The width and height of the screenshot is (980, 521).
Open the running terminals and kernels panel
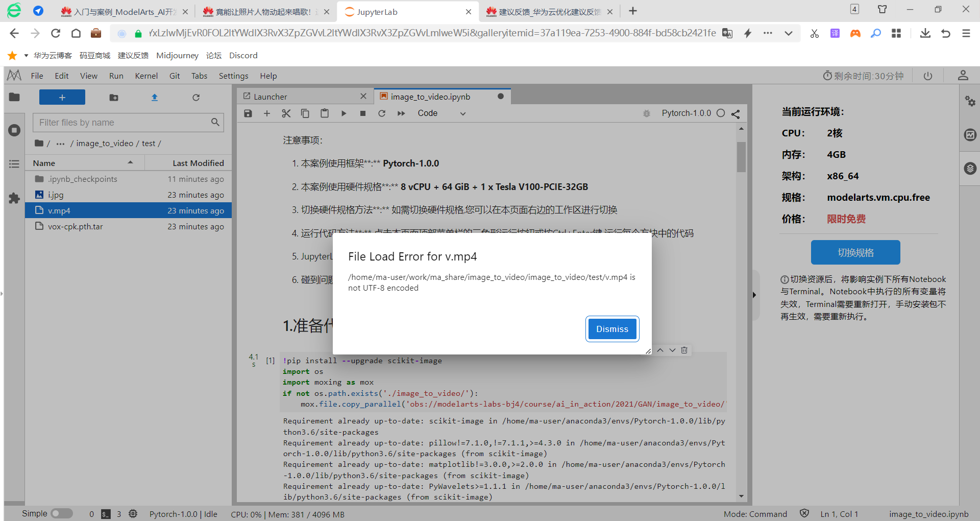(x=14, y=130)
